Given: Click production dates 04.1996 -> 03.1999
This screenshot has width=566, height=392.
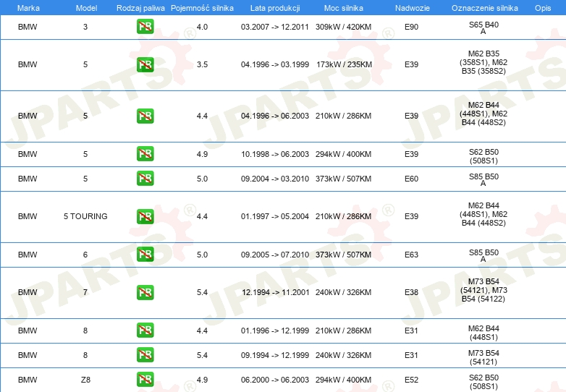Looking at the screenshot, I should coord(275,64).
